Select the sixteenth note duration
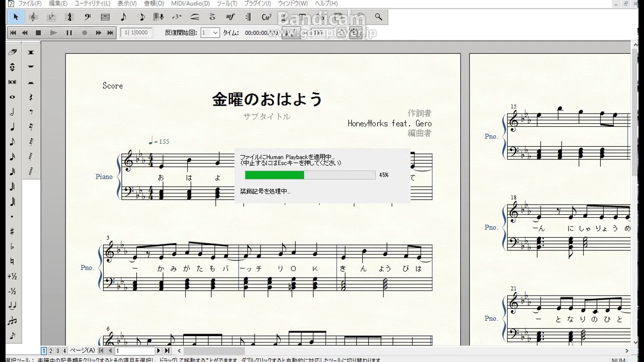644x362 pixels. click(13, 157)
